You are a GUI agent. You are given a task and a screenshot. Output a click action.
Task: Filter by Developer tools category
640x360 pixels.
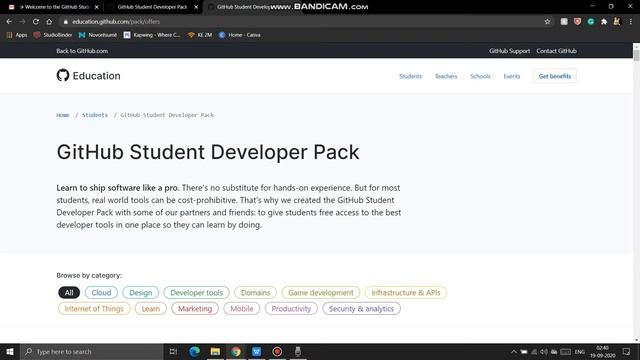coord(196,293)
